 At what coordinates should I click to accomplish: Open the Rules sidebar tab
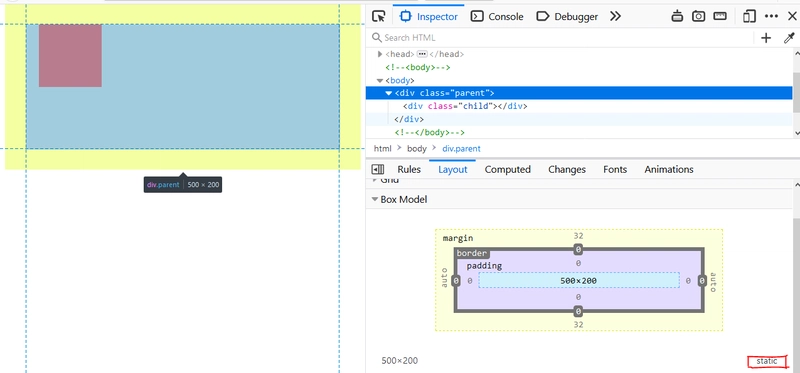point(409,169)
